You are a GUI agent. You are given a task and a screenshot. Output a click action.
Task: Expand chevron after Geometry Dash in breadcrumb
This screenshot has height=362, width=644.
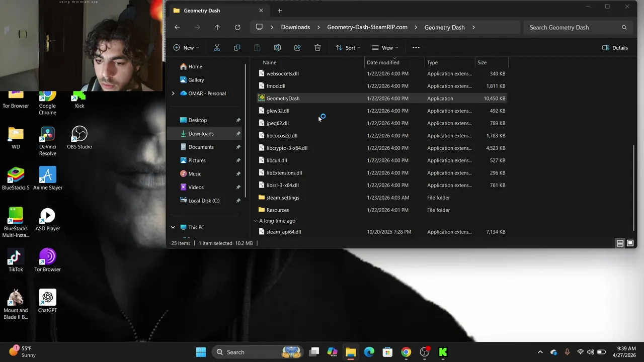[x=473, y=27]
